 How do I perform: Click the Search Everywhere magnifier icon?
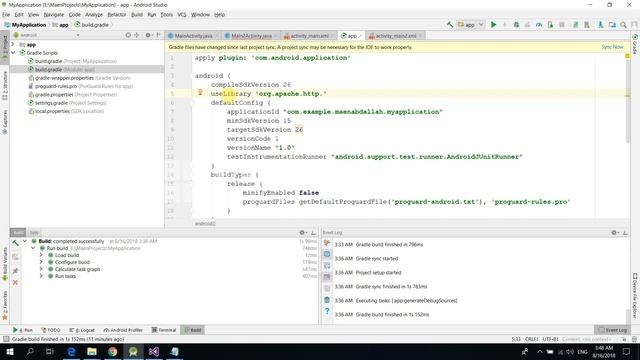point(623,25)
